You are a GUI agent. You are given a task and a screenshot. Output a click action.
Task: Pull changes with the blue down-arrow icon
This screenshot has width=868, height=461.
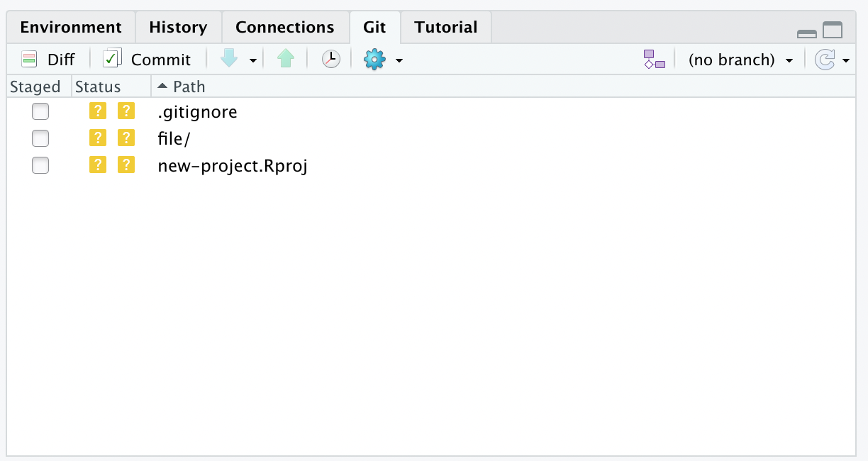coord(228,59)
